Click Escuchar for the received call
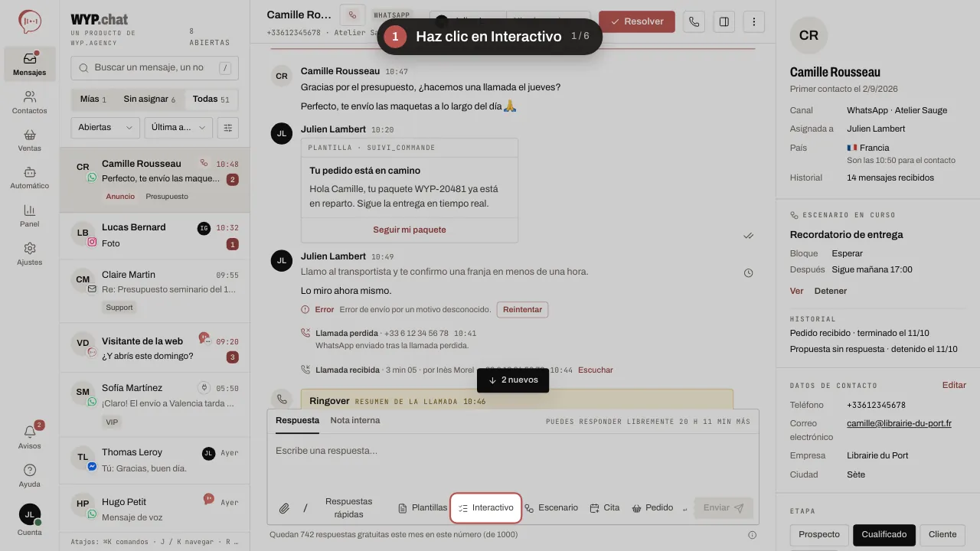The height and width of the screenshot is (551, 980). coord(596,370)
